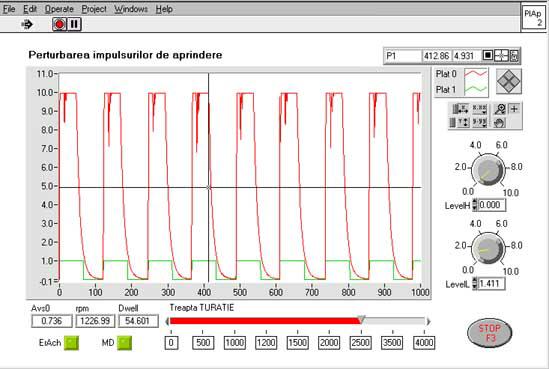This screenshot has width=549, height=369.
Task: Pause the running VI
Action: tap(74, 24)
